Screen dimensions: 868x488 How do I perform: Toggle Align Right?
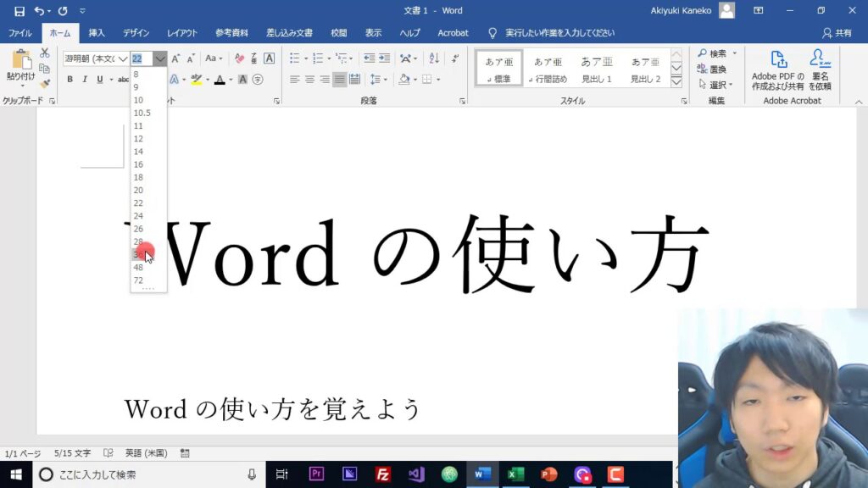(x=325, y=80)
